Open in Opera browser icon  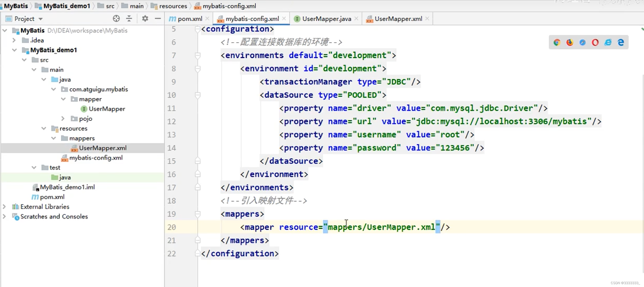pos(595,43)
